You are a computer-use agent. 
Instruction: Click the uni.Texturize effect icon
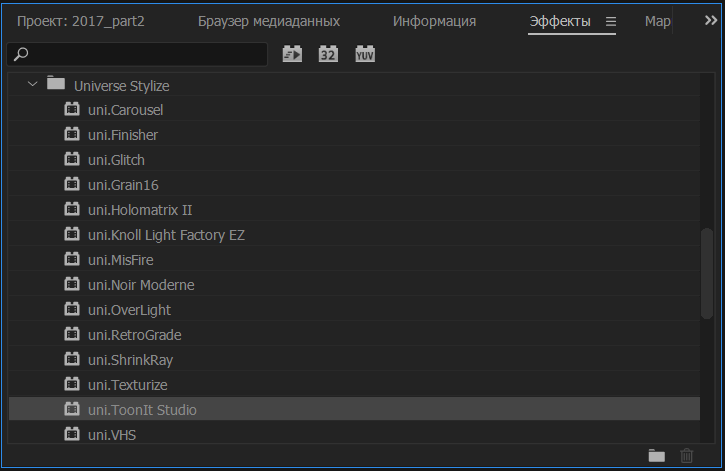pyautogui.click(x=72, y=384)
